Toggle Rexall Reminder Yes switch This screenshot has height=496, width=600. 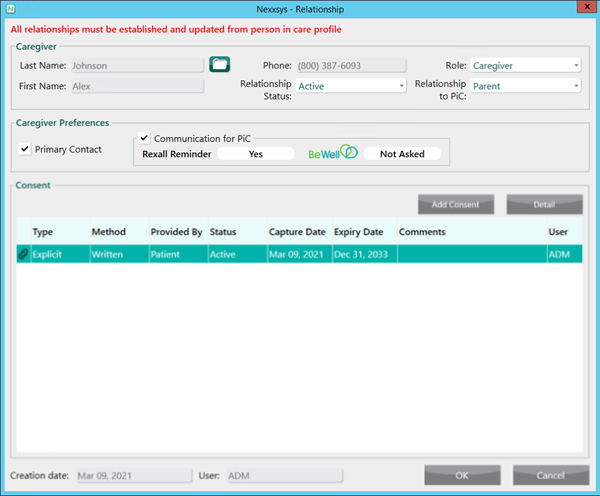tap(256, 154)
